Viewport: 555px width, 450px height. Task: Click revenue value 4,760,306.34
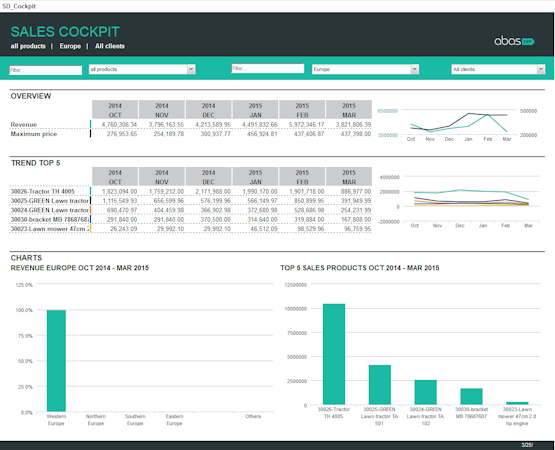coord(119,125)
